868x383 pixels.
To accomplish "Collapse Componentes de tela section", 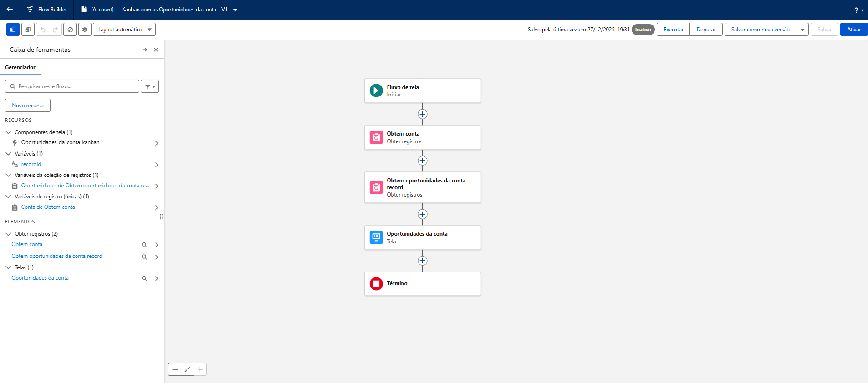I will (8, 132).
